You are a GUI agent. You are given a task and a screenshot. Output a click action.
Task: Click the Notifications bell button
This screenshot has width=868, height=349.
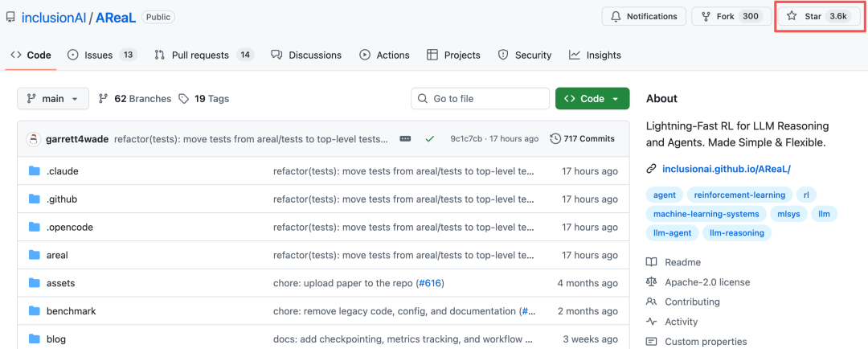tap(643, 16)
